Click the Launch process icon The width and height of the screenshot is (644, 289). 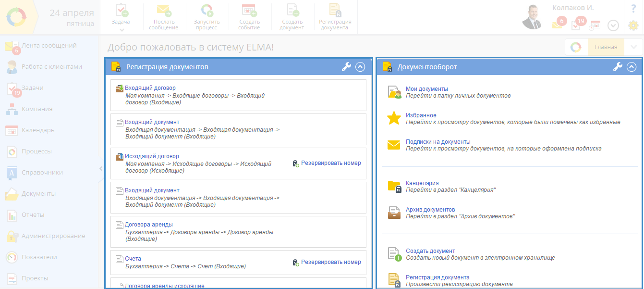(x=207, y=10)
